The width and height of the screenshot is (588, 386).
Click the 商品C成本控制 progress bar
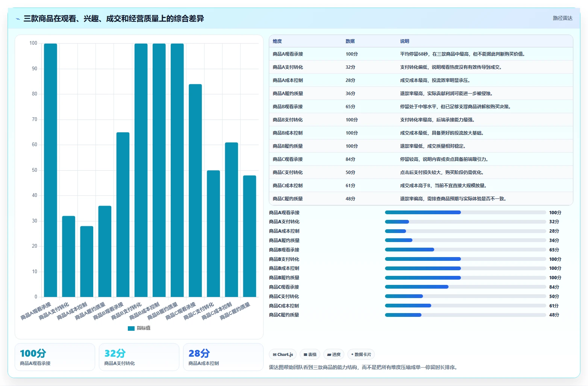click(465, 306)
